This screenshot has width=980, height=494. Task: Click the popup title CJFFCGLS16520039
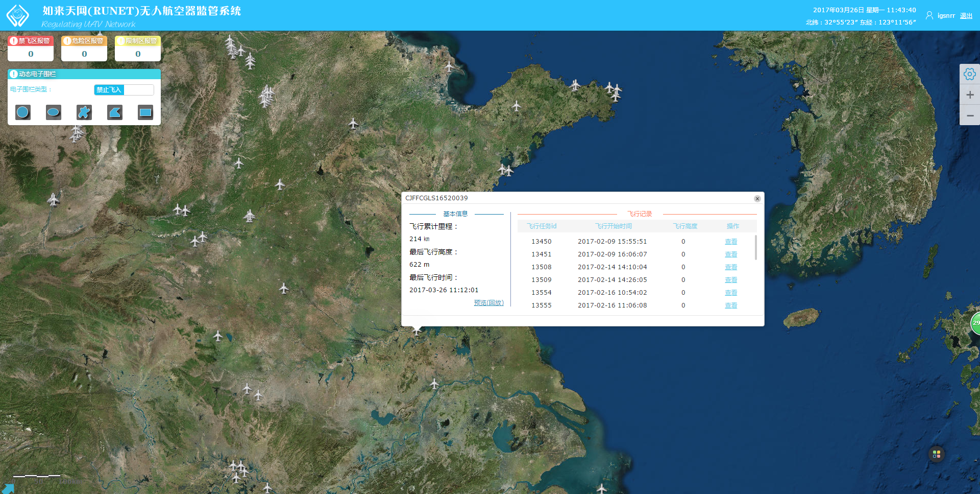tap(436, 198)
